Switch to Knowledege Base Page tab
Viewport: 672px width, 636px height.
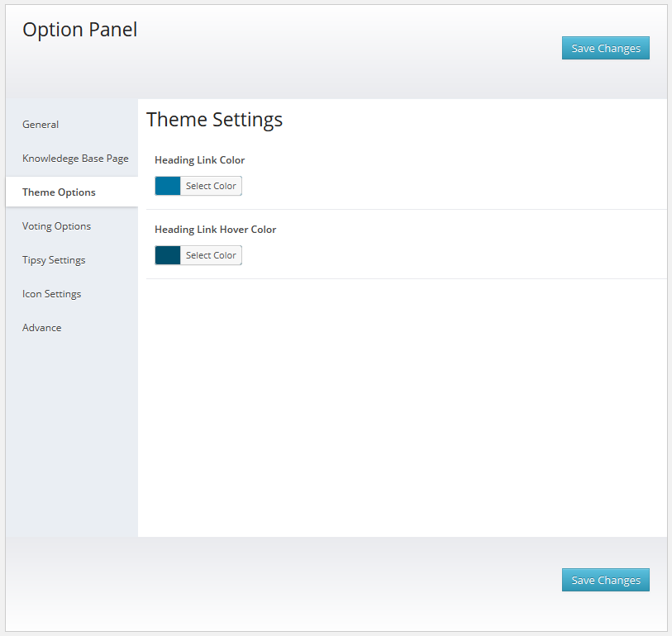75,159
